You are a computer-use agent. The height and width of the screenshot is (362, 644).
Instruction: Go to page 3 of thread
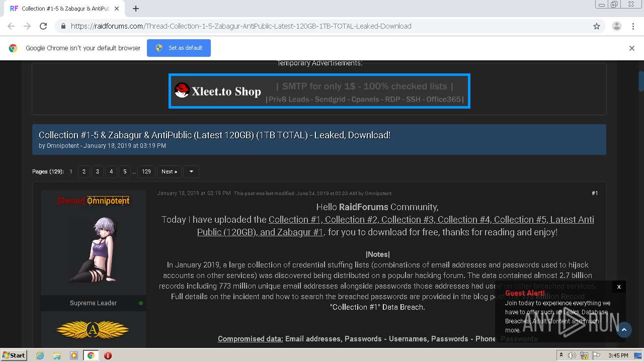(98, 171)
